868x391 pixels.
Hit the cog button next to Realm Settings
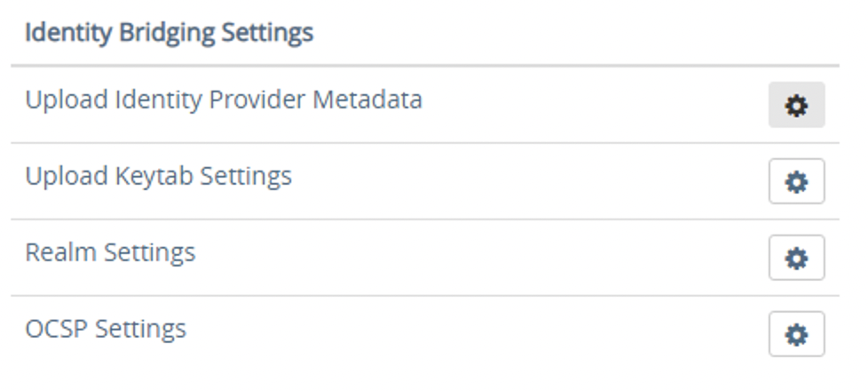point(796,258)
